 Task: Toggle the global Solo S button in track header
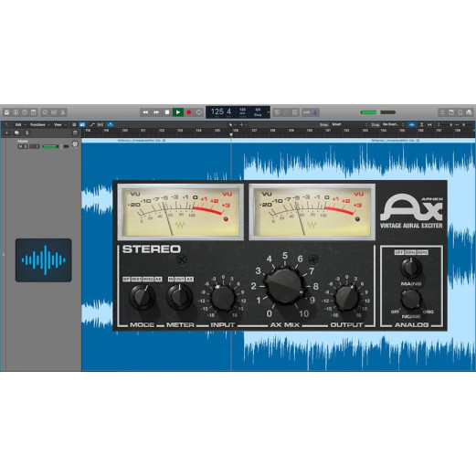coord(26,133)
